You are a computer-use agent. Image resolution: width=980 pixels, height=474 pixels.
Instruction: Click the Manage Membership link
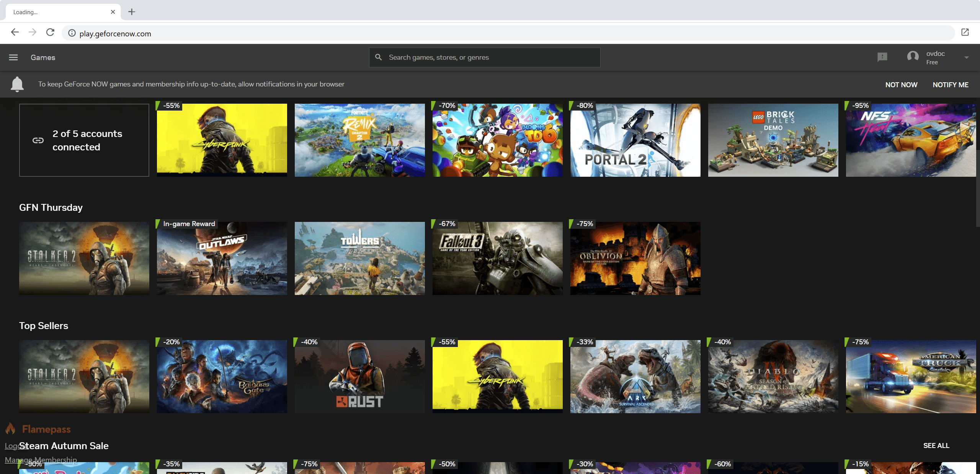[40, 459]
